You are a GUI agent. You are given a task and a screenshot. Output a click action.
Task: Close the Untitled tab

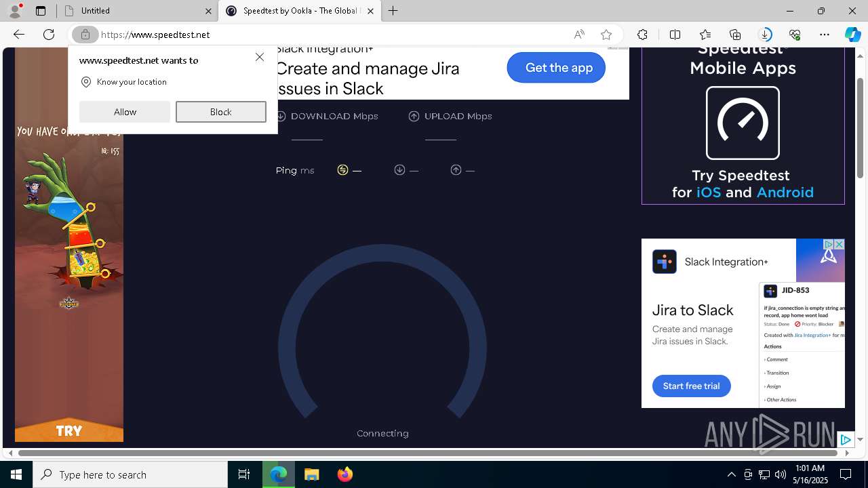point(208,11)
